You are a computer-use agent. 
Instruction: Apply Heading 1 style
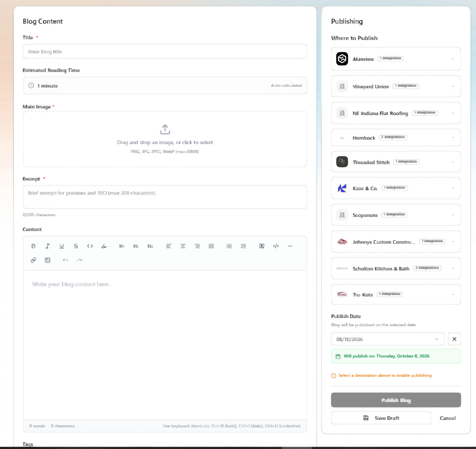(122, 246)
